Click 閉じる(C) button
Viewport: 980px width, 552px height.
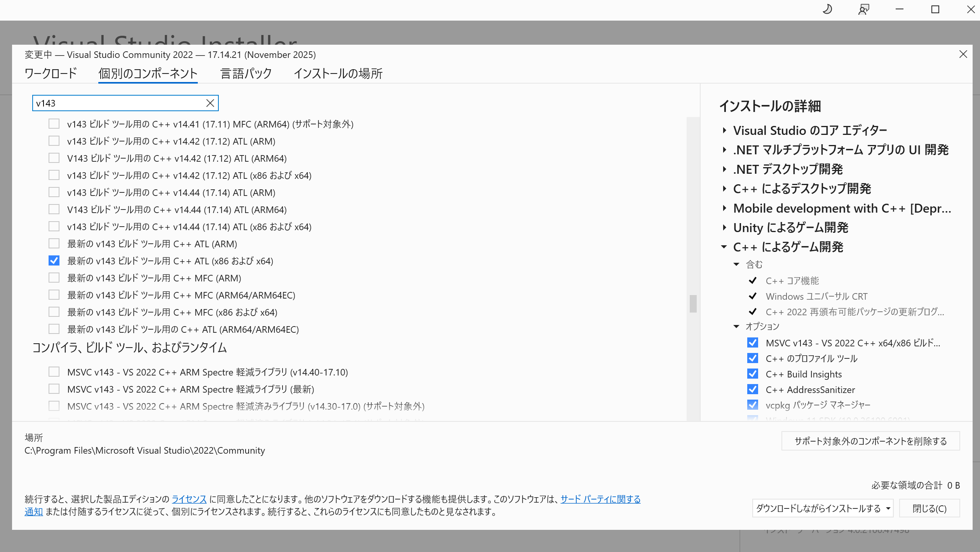pyautogui.click(x=929, y=508)
